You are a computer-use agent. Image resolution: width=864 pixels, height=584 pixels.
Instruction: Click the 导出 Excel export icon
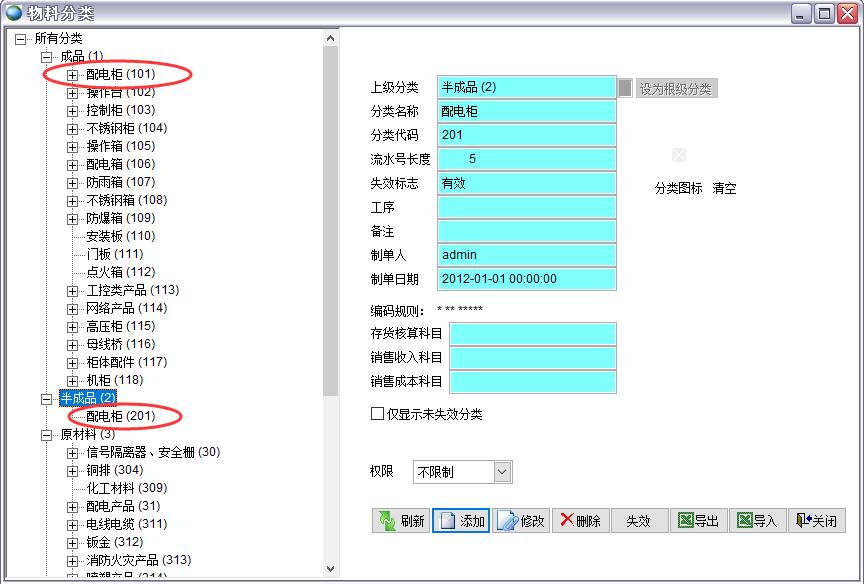pyautogui.click(x=685, y=520)
